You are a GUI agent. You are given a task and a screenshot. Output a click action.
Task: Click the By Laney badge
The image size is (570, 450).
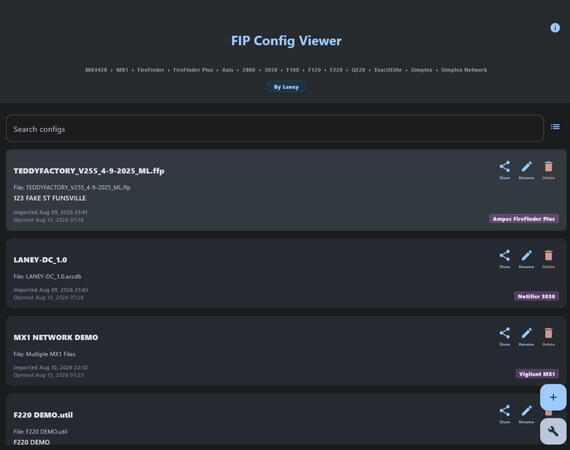[286, 87]
